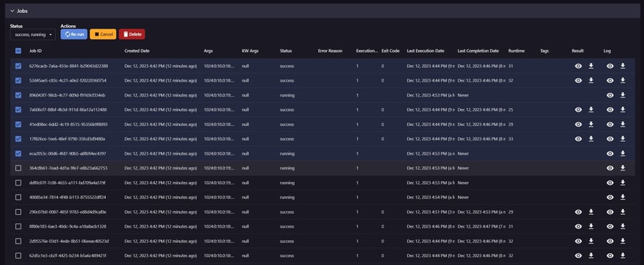This screenshot has height=265, width=644.
Task: View log of job 6276cacb
Action: point(610,66)
